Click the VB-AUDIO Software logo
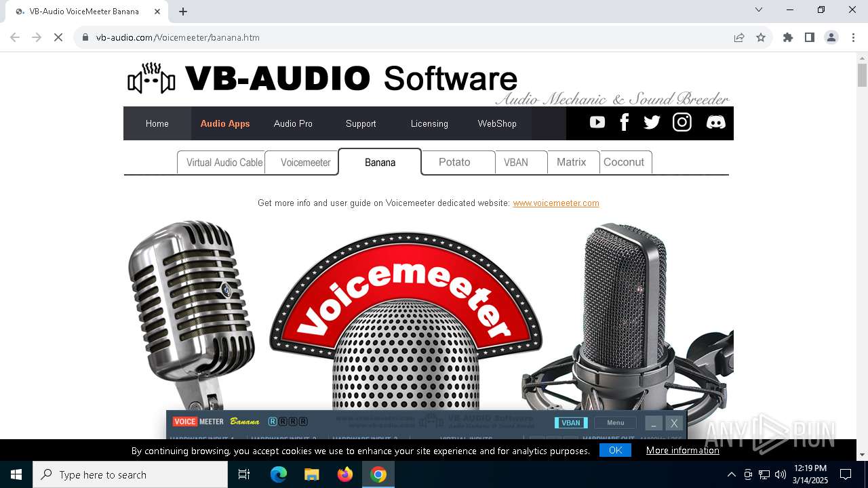Image resolution: width=868 pixels, height=488 pixels. (322, 79)
